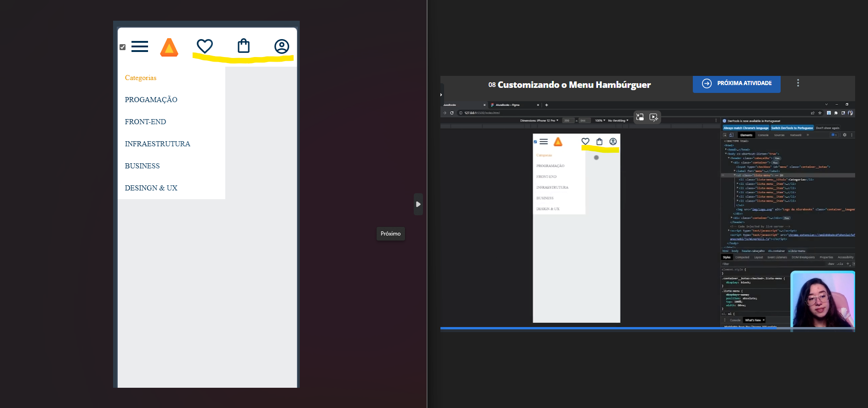Image resolution: width=868 pixels, height=408 pixels.
Task: Click the Filter field in Styles pane
Action: 772,264
